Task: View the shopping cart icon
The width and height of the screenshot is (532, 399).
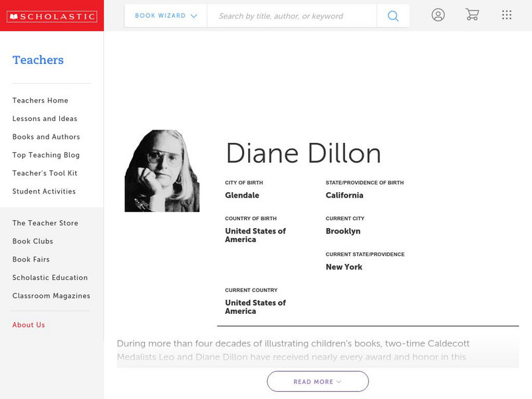Action: [x=472, y=15]
